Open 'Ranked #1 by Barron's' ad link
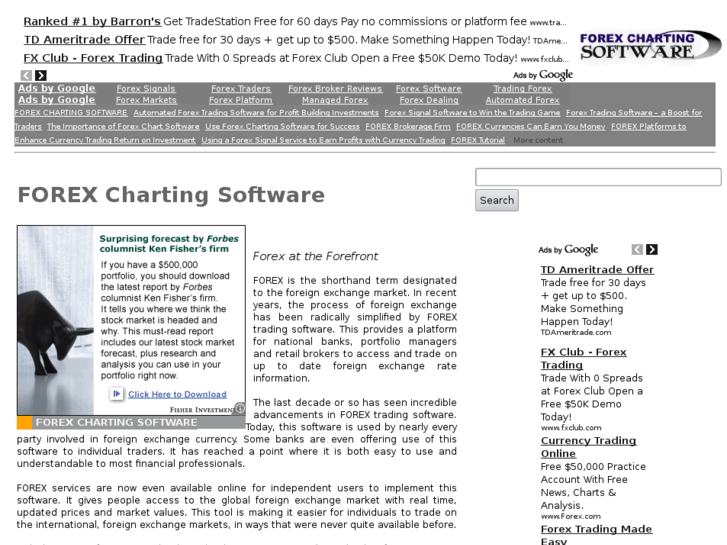The image size is (727, 545). pyautogui.click(x=92, y=21)
